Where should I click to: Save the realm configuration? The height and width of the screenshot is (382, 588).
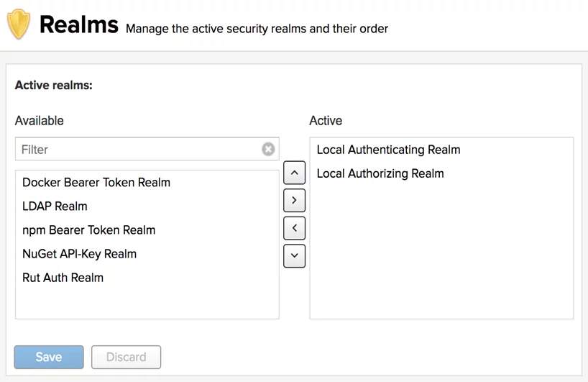pos(49,357)
